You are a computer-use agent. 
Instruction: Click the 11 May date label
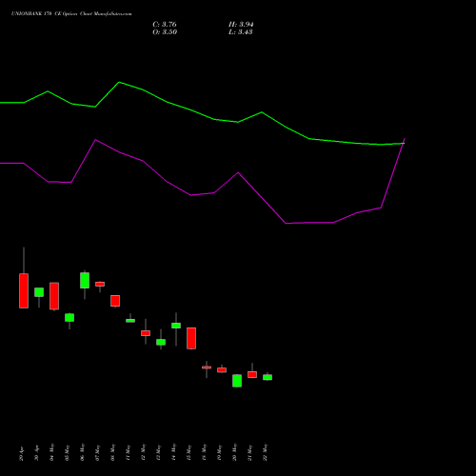128,452
